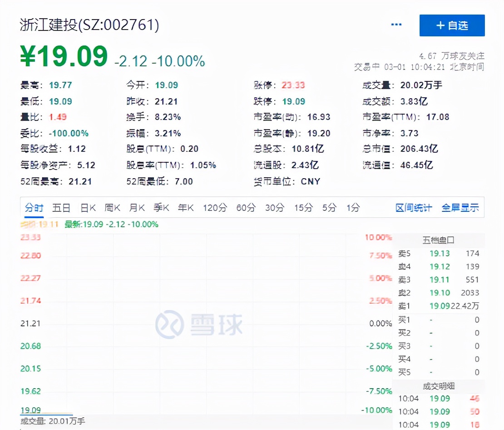Select the 买3 order row
Image resolution: width=504 pixels, height=430 pixels.
point(439,346)
